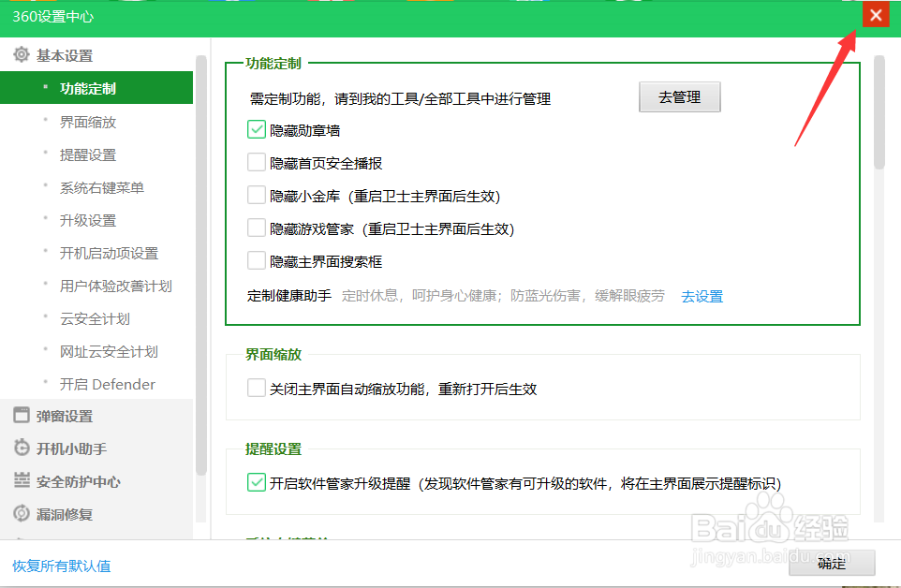This screenshot has width=901, height=588.
Task: Disable 开启软件管家升级提醒 checkbox
Action: [257, 482]
